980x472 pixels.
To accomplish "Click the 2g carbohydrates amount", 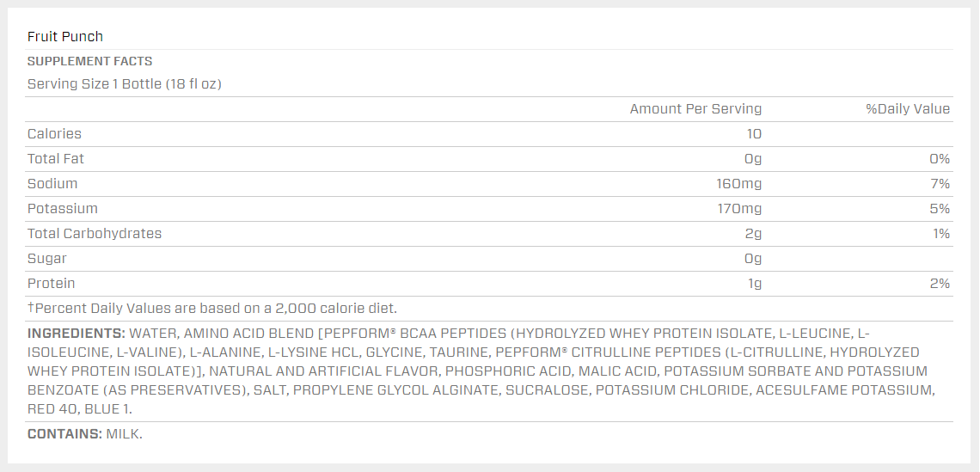I will click(752, 234).
